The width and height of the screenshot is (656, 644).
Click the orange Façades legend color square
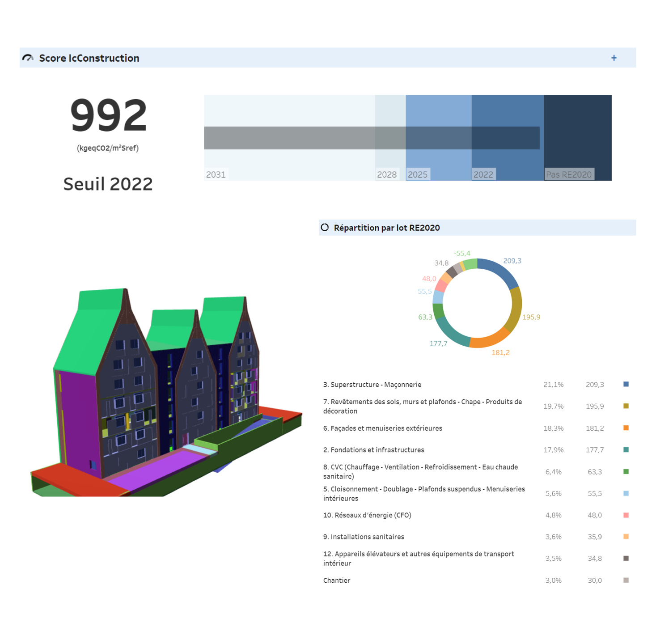click(x=626, y=428)
